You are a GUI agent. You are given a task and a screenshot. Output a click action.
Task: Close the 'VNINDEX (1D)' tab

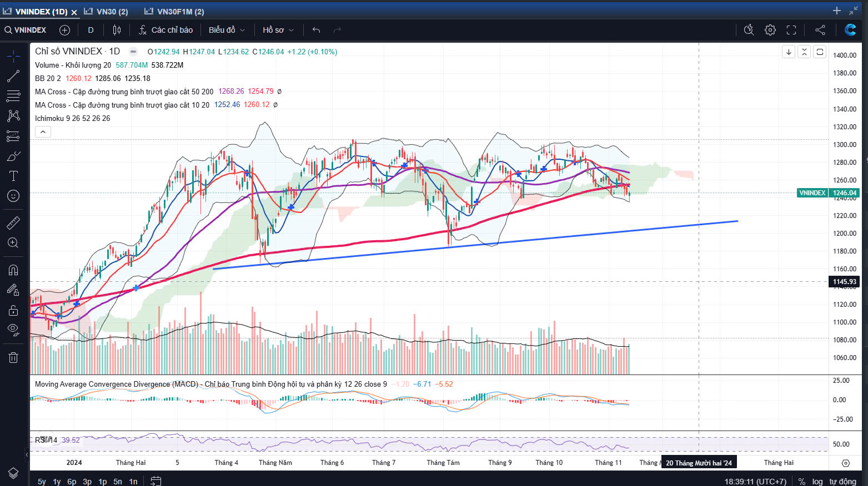(x=74, y=12)
